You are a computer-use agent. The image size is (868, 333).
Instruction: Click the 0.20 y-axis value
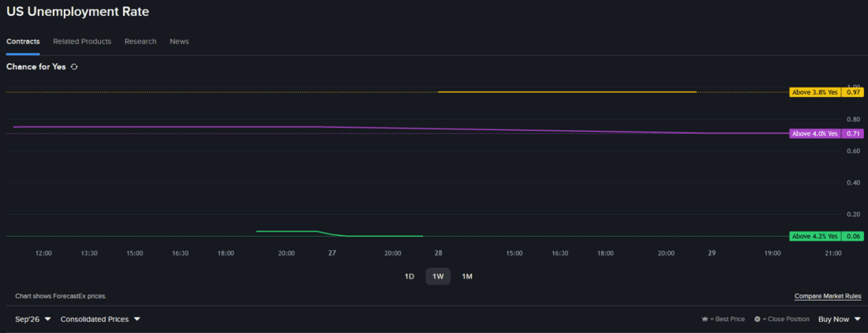[x=853, y=214]
